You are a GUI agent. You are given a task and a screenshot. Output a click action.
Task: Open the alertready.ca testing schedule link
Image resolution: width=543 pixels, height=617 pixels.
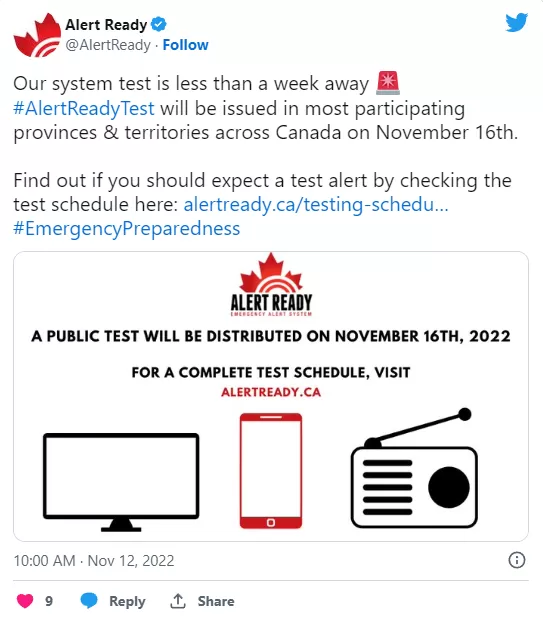tap(316, 205)
